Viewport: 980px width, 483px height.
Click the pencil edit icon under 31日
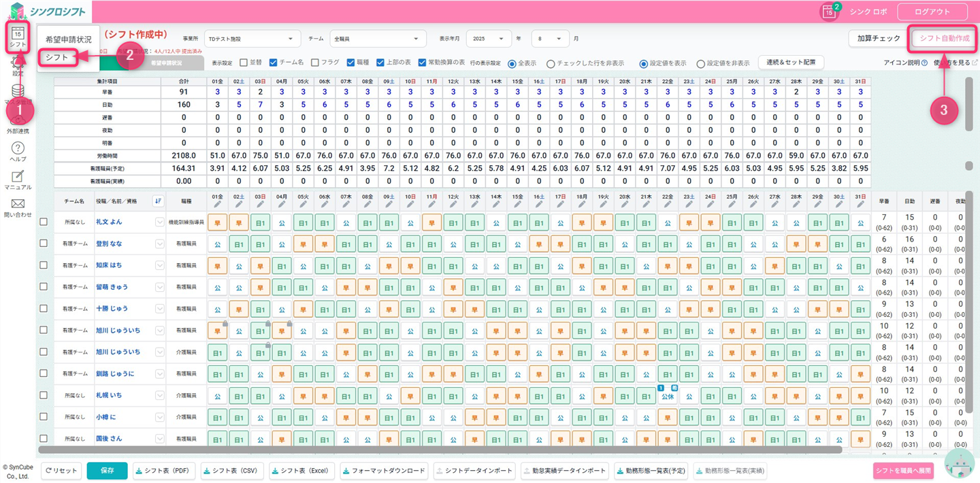860,204
